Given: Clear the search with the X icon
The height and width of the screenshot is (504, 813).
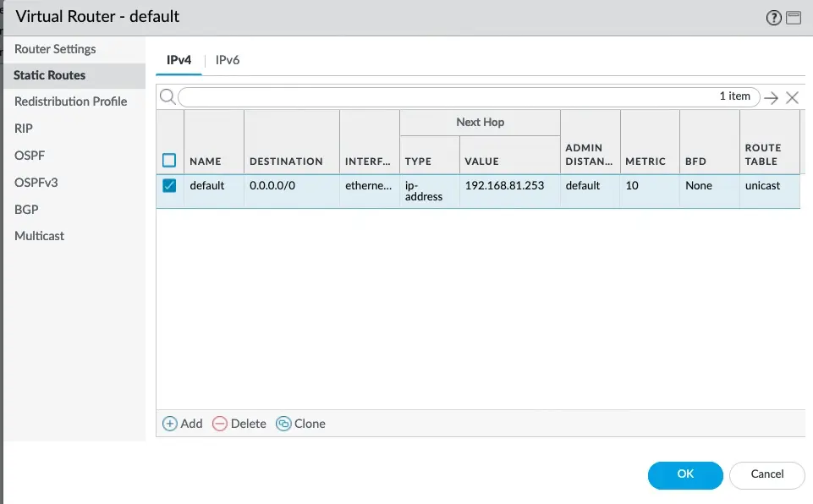Looking at the screenshot, I should (x=792, y=97).
